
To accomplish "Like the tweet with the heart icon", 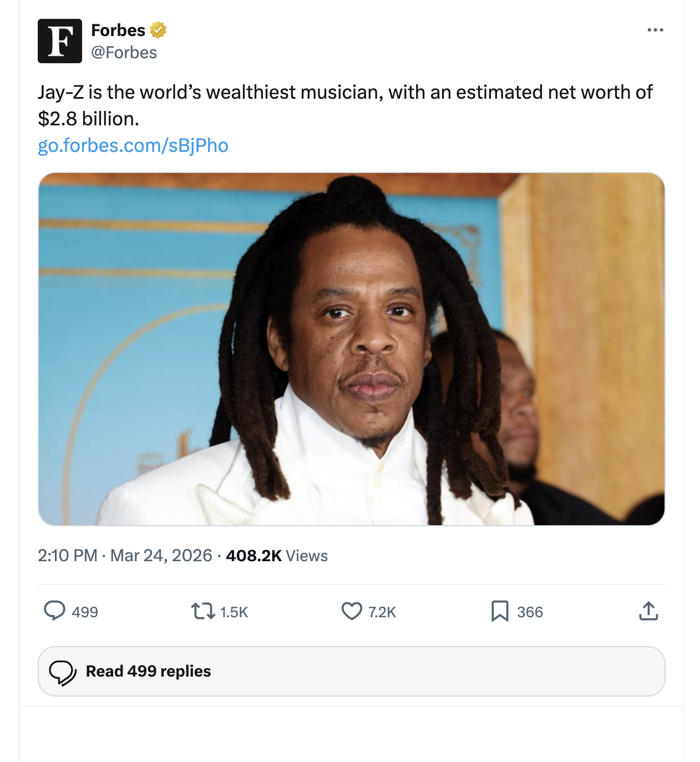I will pos(351,611).
